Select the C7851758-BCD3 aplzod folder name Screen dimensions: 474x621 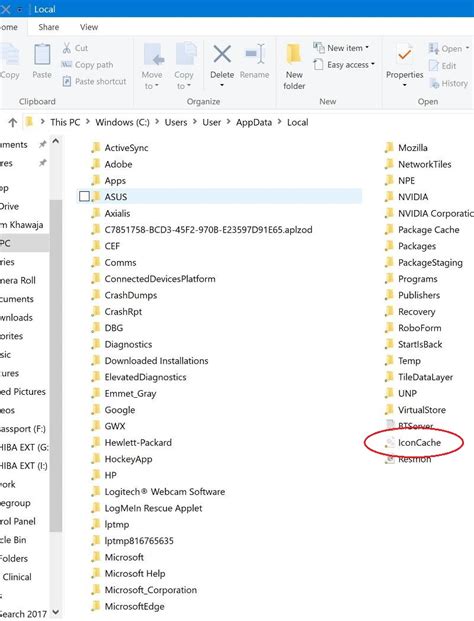[208, 230]
